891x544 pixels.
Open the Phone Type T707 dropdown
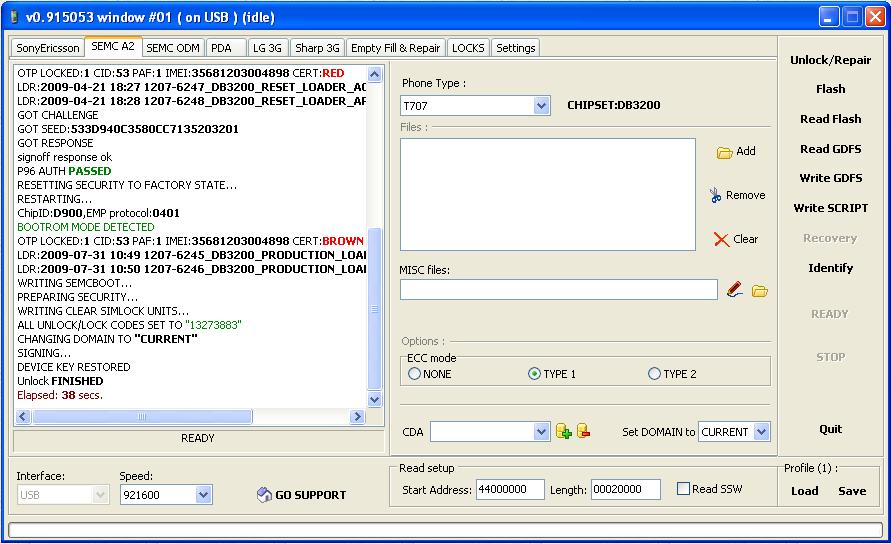[542, 106]
